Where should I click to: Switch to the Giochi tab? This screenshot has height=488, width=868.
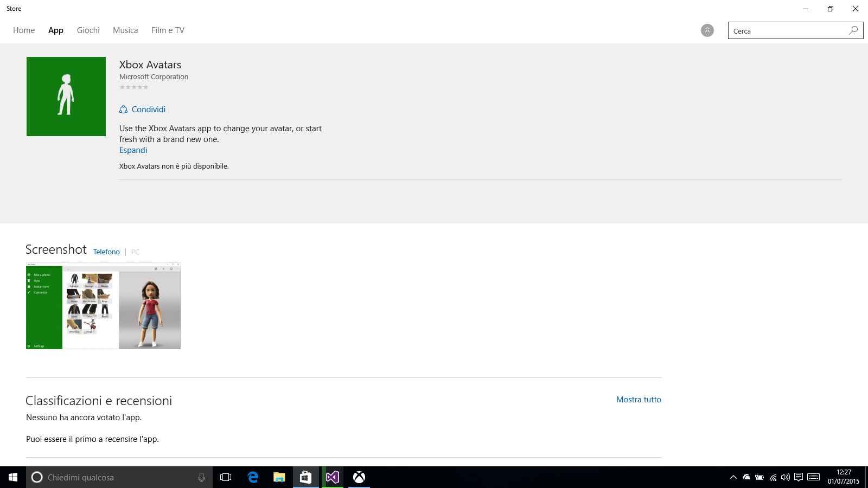pos(88,30)
